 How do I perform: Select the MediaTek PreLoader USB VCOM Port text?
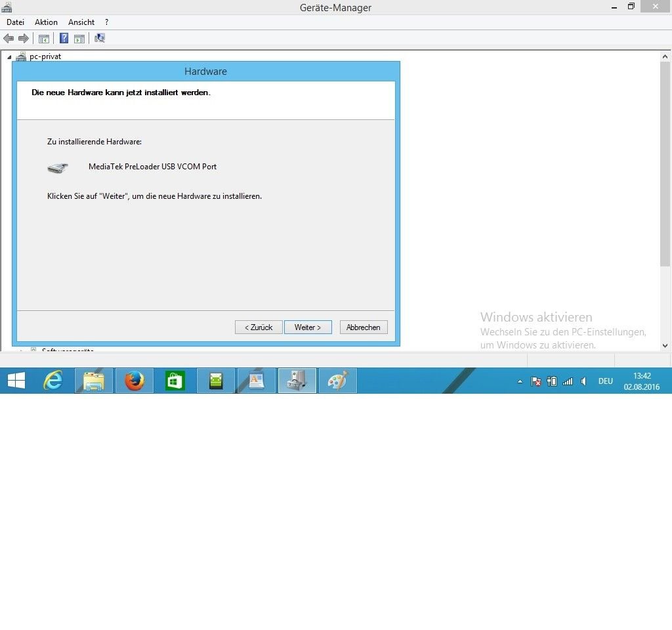[152, 167]
